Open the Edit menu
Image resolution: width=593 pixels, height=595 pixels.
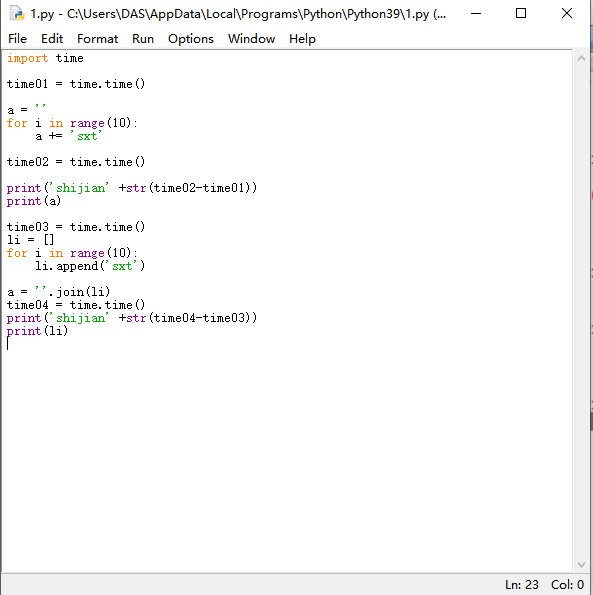52,39
